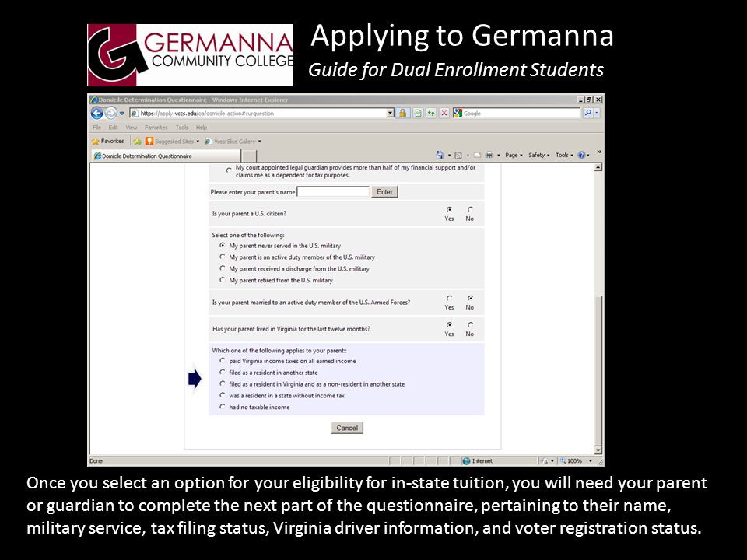This screenshot has height=560, width=747.
Task: Choose resident in state without income tax
Action: click(223, 395)
